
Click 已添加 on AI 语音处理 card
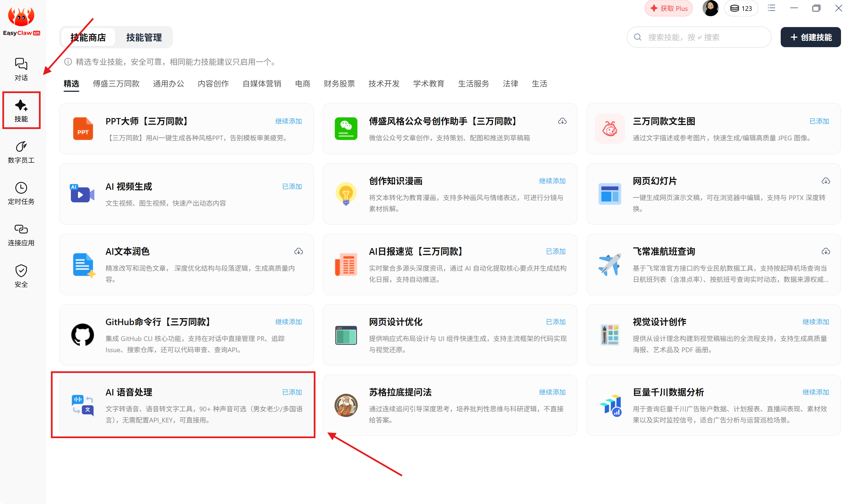292,392
